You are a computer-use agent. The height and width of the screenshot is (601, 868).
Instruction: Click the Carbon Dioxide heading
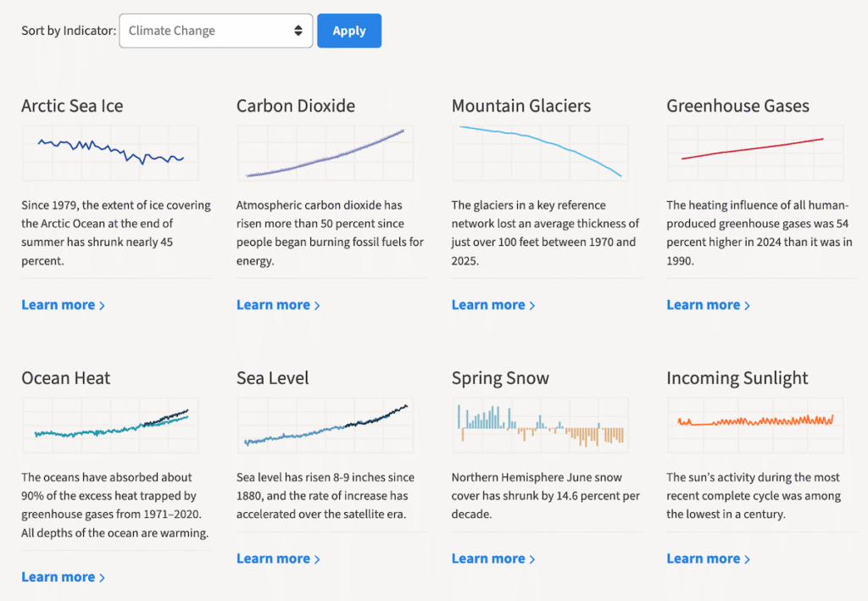tap(296, 106)
